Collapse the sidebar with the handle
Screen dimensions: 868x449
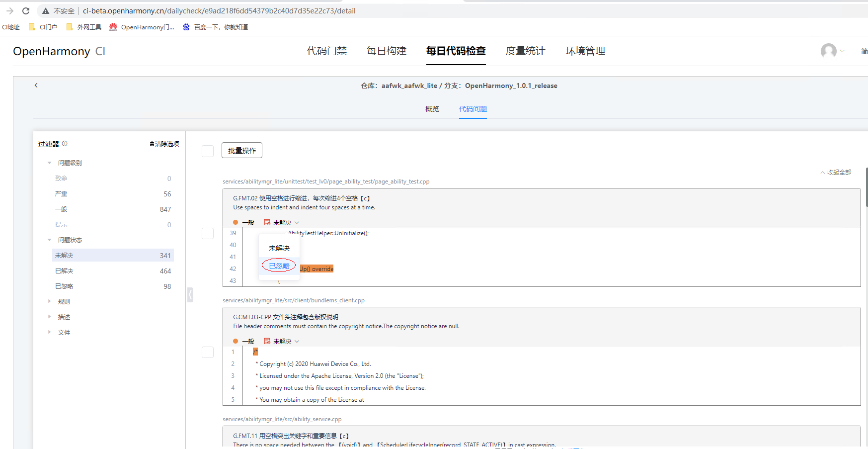pos(190,295)
